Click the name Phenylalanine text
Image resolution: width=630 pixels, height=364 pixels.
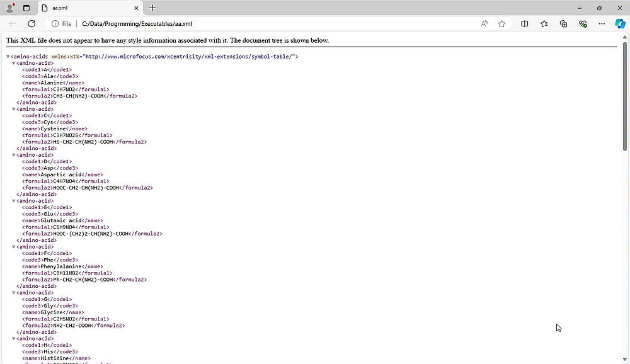coord(61,266)
